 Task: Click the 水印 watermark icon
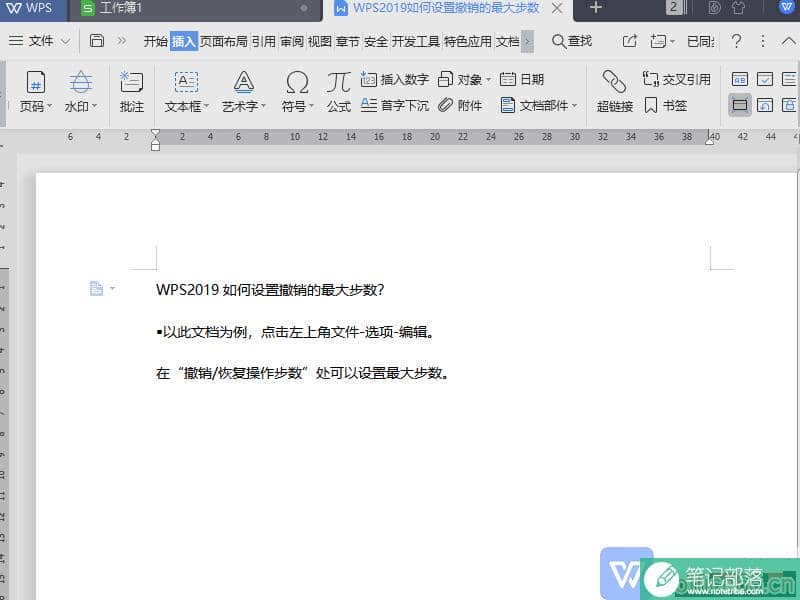(x=81, y=82)
